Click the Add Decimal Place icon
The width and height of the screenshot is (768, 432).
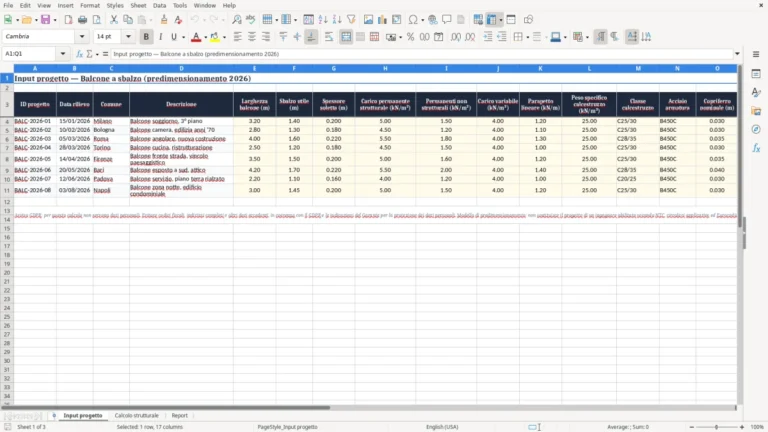(456, 37)
